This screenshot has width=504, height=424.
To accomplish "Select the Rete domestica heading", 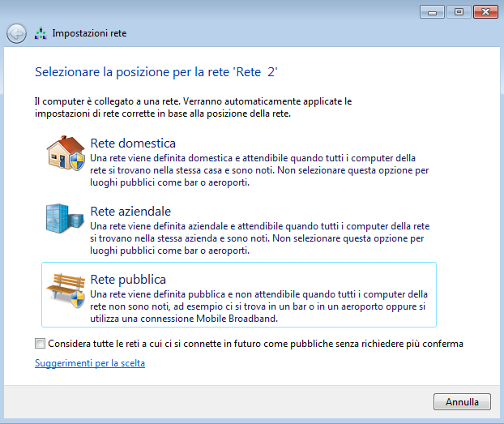I will tap(133, 143).
